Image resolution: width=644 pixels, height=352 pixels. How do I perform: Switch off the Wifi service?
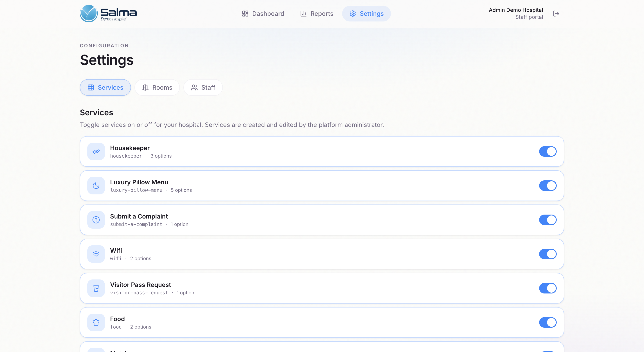pos(547,254)
